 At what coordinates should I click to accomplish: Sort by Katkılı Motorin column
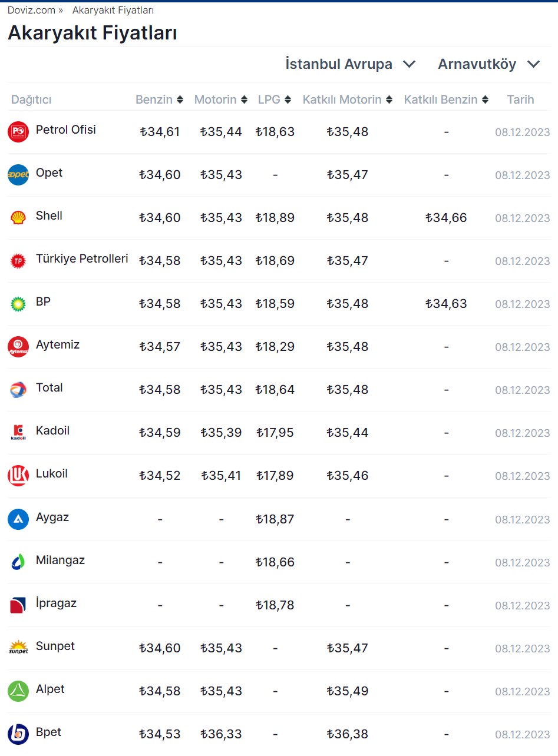348,100
